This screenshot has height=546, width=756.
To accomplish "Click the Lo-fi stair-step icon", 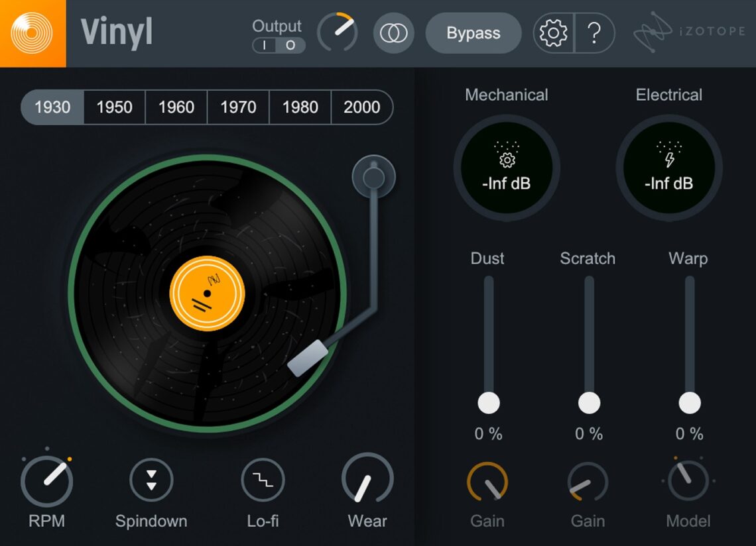I will (x=263, y=480).
